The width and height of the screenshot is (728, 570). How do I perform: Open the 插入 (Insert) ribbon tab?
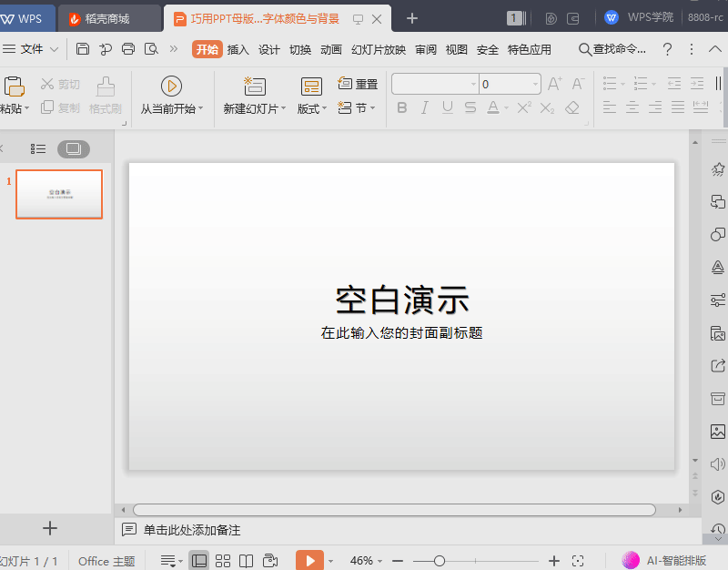pos(238,49)
